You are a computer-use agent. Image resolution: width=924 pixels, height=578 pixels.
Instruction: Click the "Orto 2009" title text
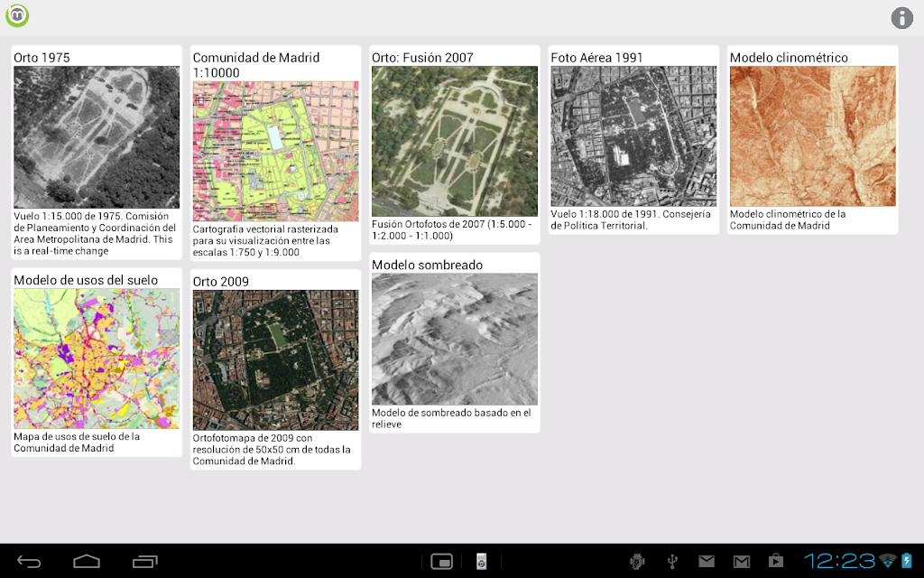pos(221,281)
